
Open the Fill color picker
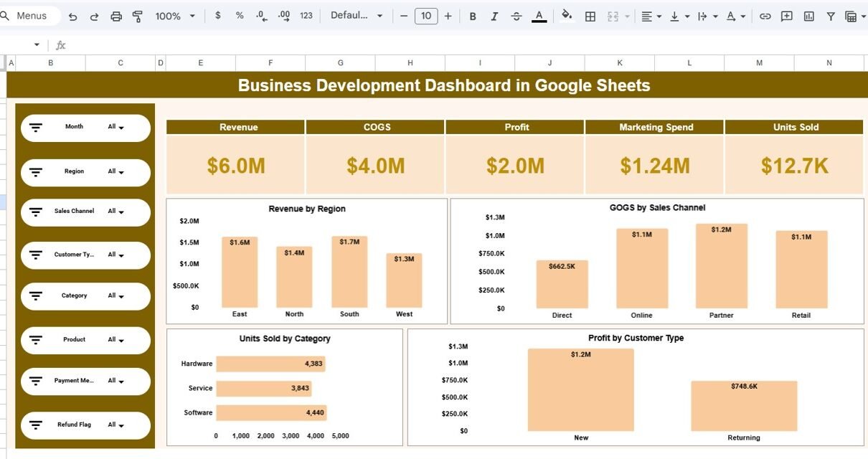pos(567,16)
